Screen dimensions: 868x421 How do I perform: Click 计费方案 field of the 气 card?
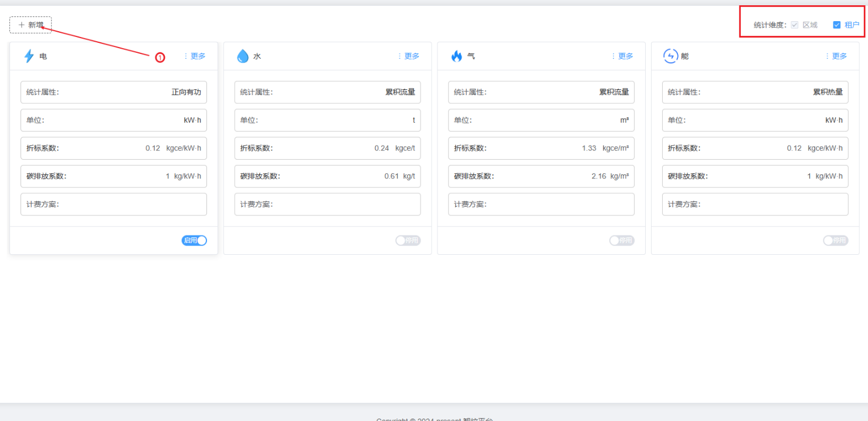(x=541, y=204)
